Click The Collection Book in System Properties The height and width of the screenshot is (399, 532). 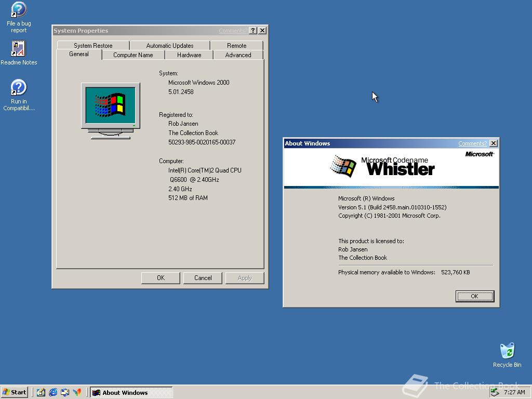pyautogui.click(x=193, y=133)
